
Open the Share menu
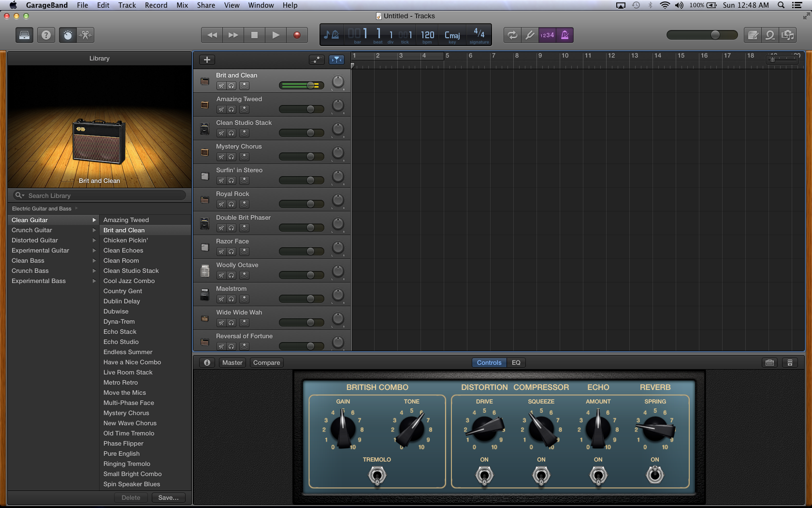tap(206, 5)
